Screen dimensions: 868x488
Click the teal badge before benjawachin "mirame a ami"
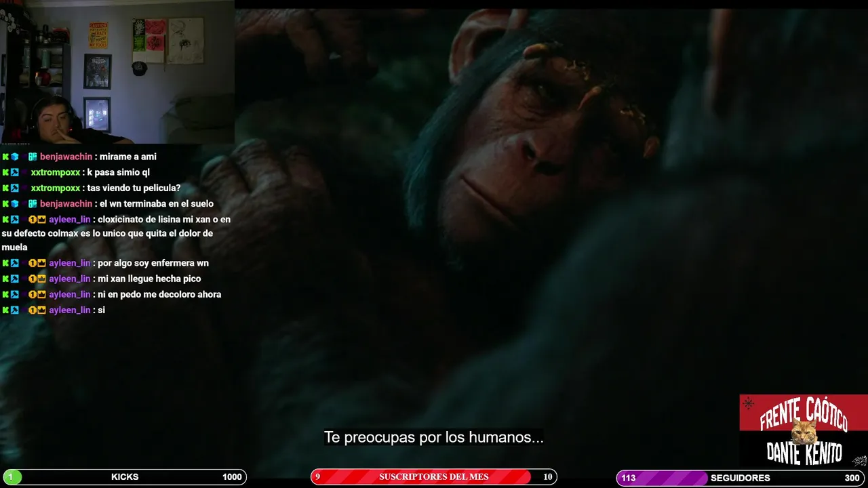click(x=33, y=157)
